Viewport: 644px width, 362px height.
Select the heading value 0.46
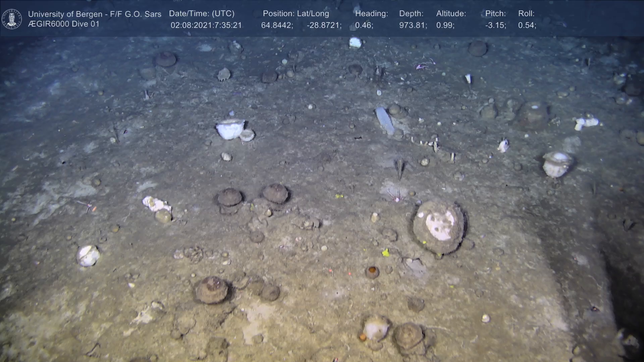(364, 25)
